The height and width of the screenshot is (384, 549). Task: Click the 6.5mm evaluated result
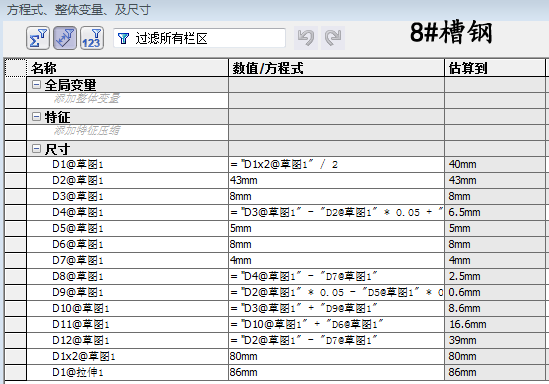[x=465, y=212]
